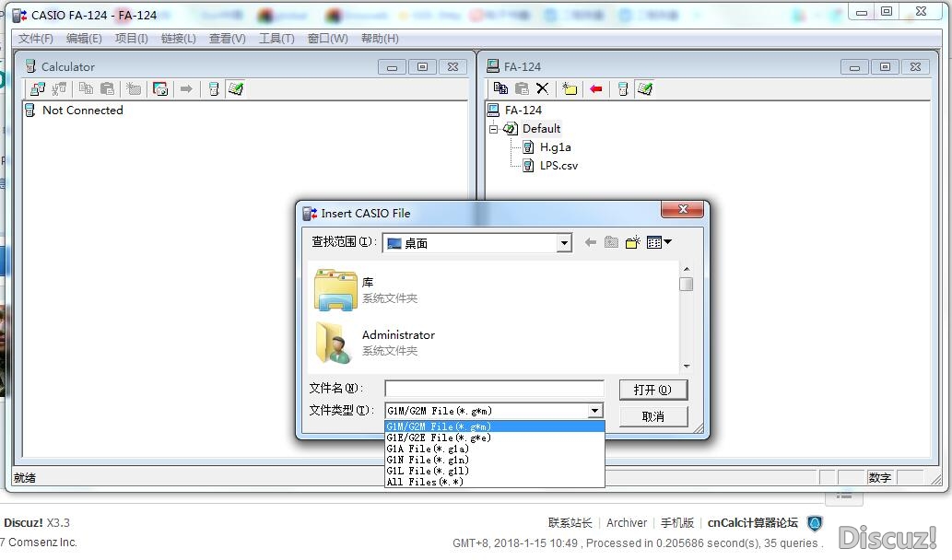952x560 pixels.
Task: Click Screen Capture icon in Calculator toolbar
Action: pyautogui.click(x=160, y=89)
